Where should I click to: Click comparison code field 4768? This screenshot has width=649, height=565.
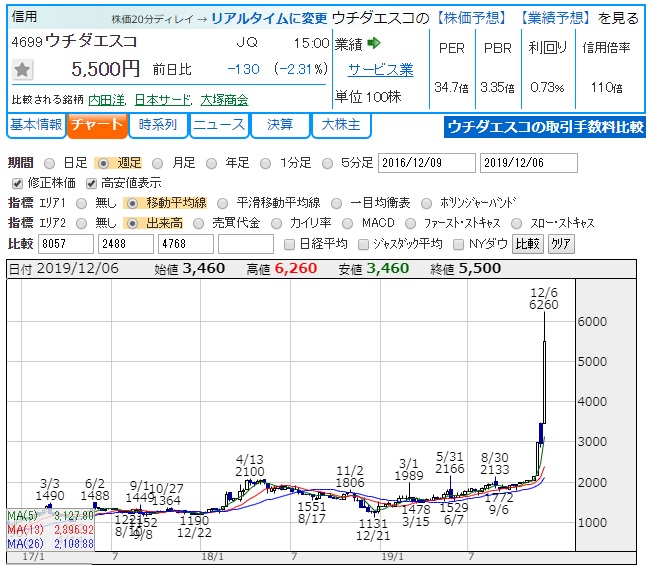pyautogui.click(x=186, y=244)
